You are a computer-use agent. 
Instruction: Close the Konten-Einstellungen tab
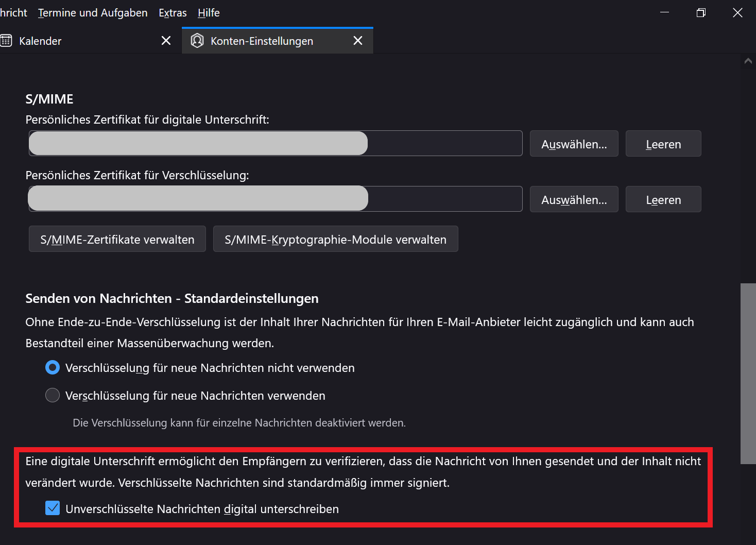coord(358,41)
